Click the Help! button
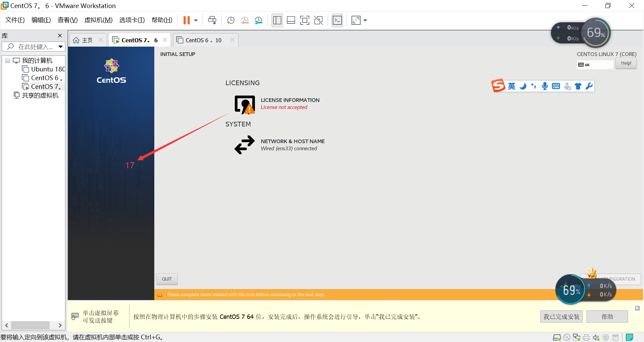The height and width of the screenshot is (342, 644). click(626, 63)
